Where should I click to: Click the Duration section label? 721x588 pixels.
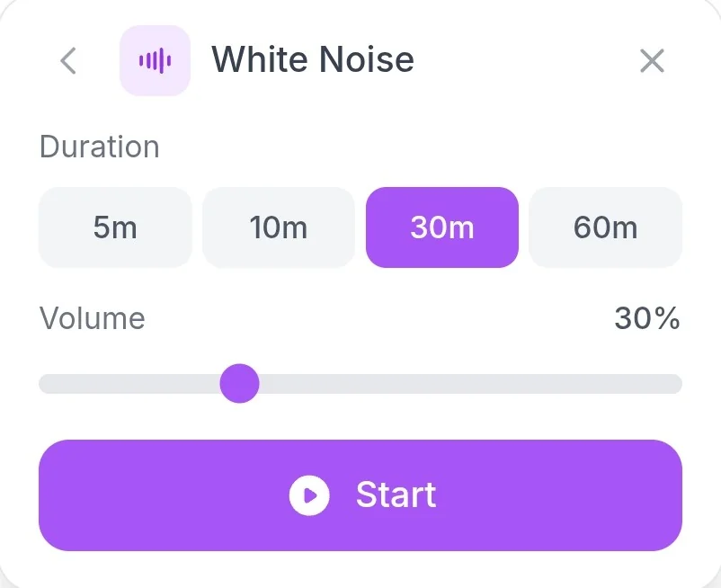99,147
